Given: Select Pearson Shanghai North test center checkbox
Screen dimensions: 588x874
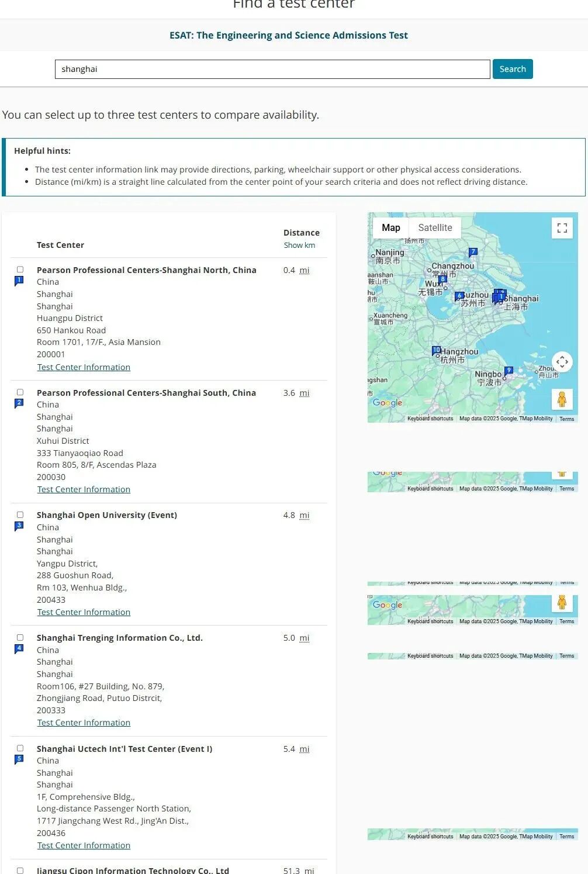Looking at the screenshot, I should 20,270.
